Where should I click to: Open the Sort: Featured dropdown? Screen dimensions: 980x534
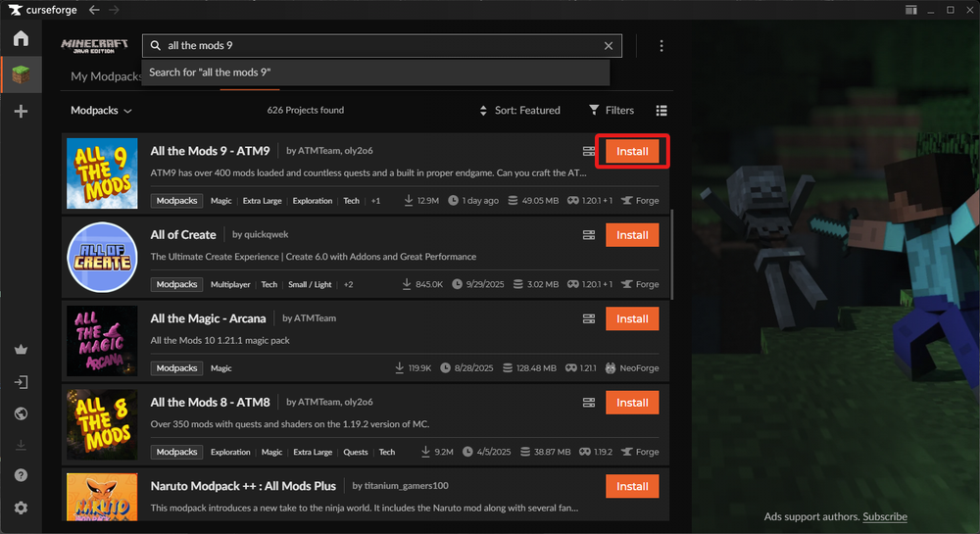tap(519, 111)
